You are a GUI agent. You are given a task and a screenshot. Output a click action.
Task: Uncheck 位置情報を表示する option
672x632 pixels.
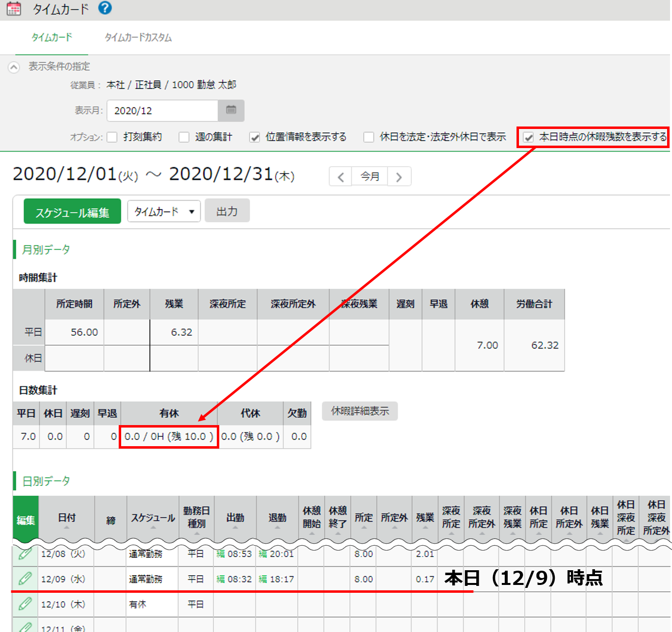point(255,137)
